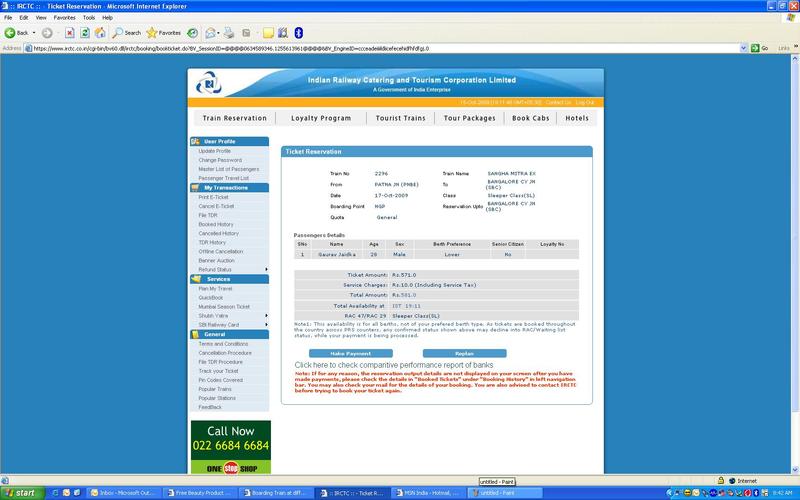Click the Refresh page icon
Viewport: 800px width, 500px height.
pyautogui.click(x=85, y=33)
